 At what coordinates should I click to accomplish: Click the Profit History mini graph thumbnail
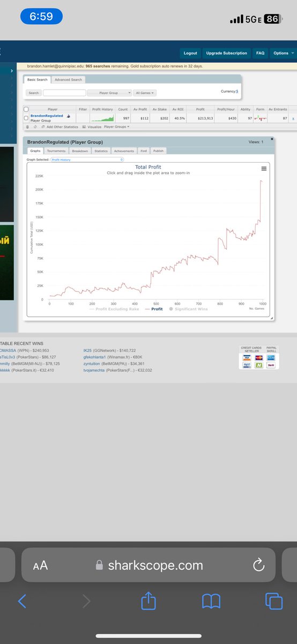103,118
